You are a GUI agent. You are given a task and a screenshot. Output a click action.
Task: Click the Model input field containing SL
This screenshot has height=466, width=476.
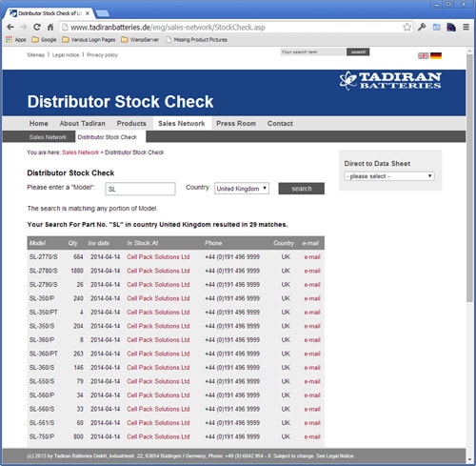[x=140, y=189]
